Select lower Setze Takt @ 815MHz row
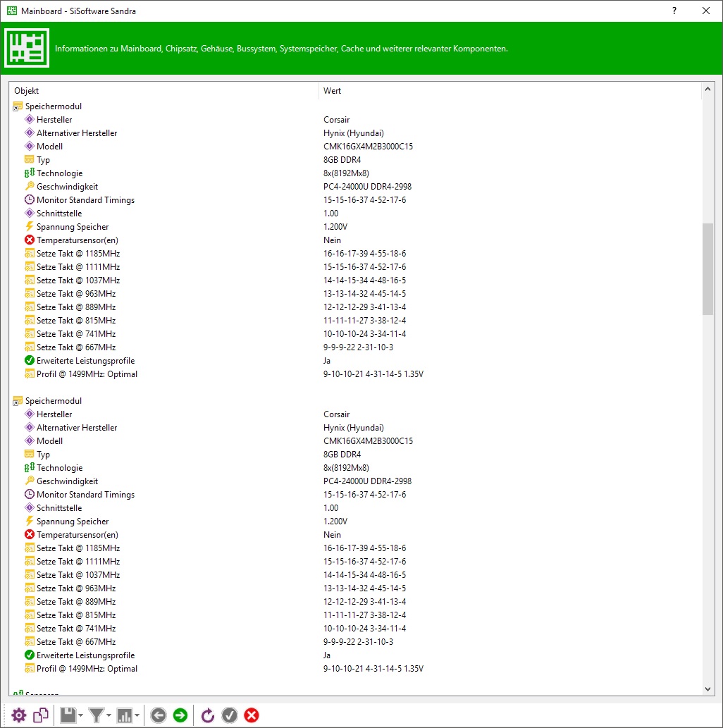This screenshot has width=723, height=728. [x=356, y=615]
